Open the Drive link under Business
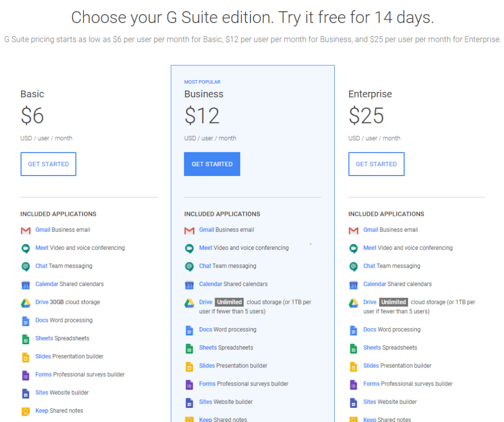The height and width of the screenshot is (422, 504). [x=206, y=302]
